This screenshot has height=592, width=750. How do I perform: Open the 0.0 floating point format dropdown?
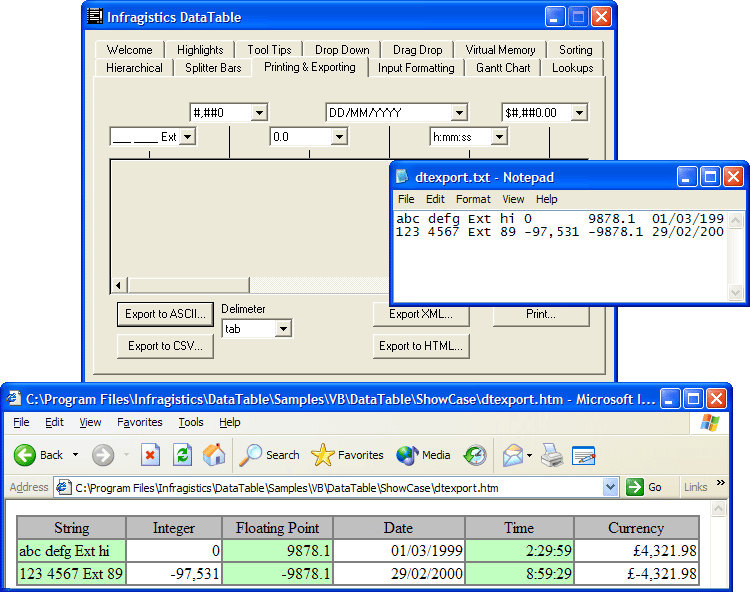[x=339, y=137]
